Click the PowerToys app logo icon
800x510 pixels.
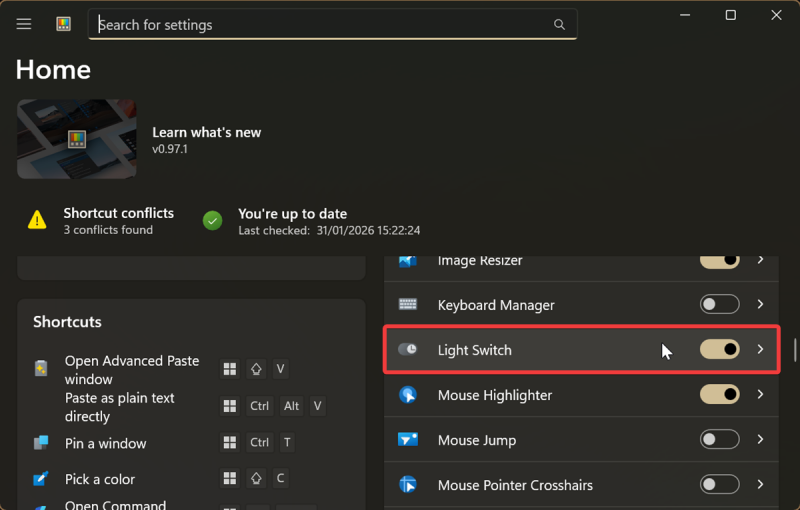point(64,24)
